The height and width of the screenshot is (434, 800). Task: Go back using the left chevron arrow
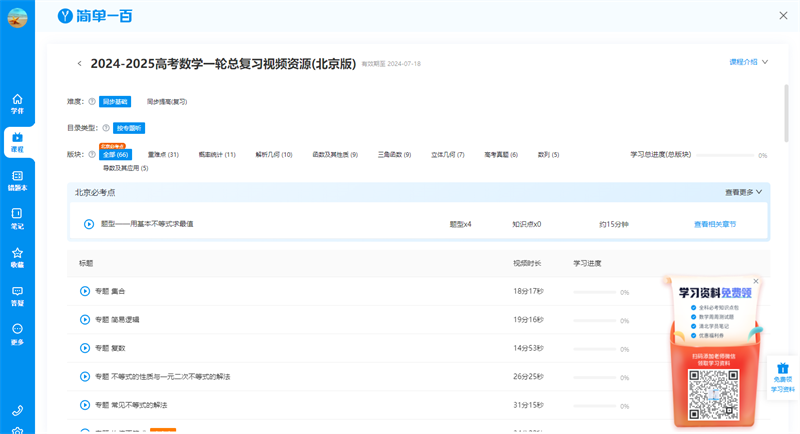tap(80, 64)
